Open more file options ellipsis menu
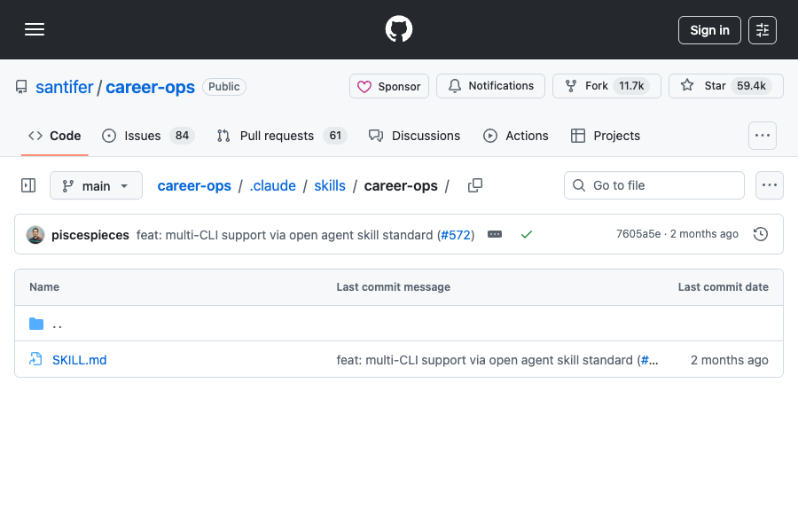This screenshot has width=798, height=532. pos(770,185)
